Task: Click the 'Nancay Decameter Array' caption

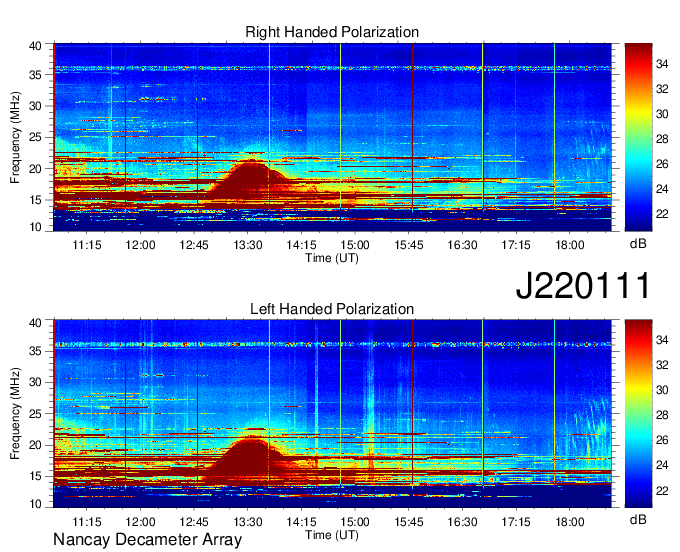Action: coord(147,540)
